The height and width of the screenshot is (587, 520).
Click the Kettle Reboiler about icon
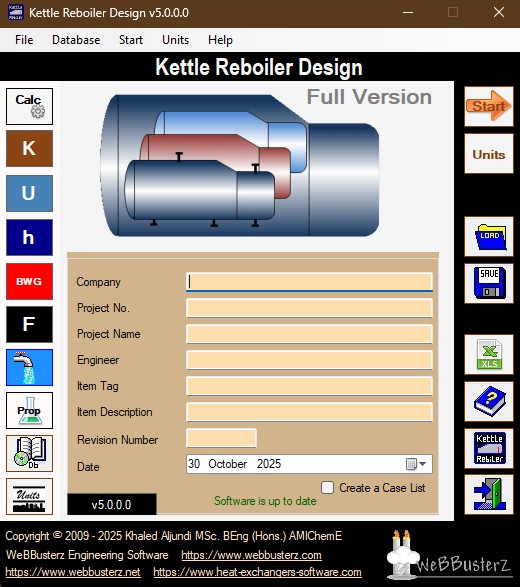[489, 448]
